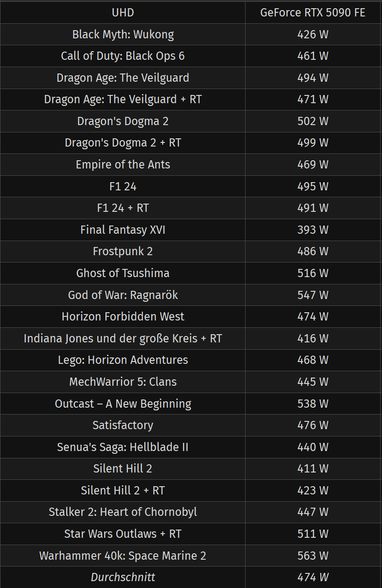Click the GeForce RTX 5090 FE header
Viewport: 382px width, 588px height.
point(313,12)
